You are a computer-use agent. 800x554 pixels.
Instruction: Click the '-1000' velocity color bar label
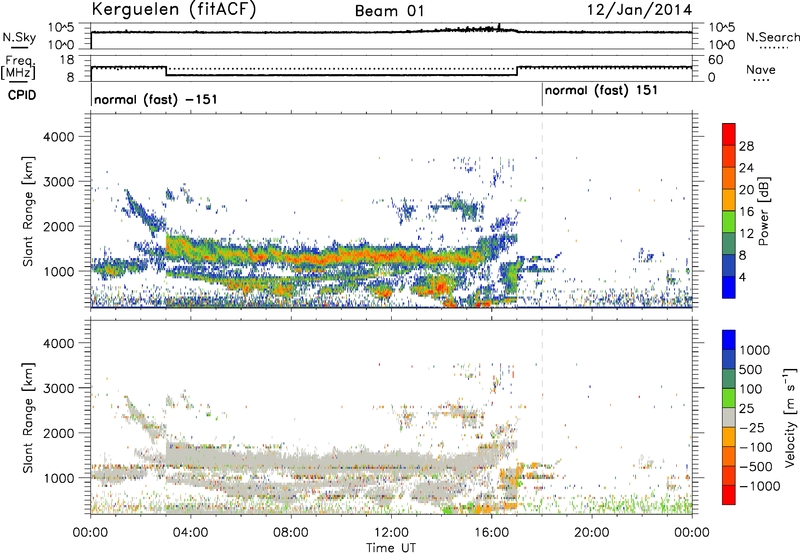[x=759, y=486]
